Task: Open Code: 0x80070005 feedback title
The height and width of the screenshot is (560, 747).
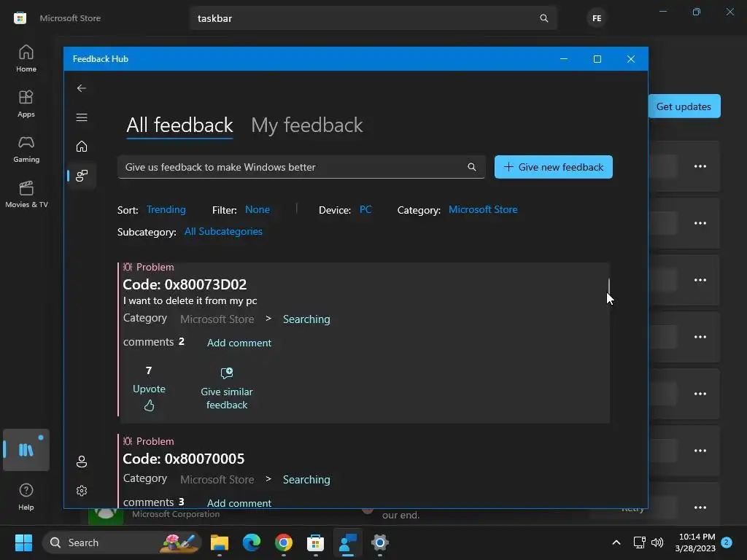Action: [183, 459]
